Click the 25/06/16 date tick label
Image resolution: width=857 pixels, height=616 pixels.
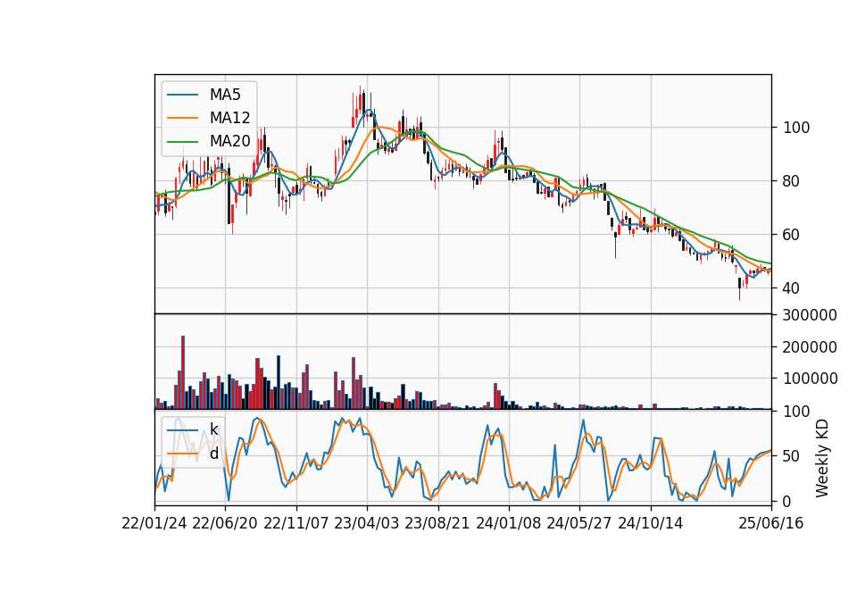[770, 523]
